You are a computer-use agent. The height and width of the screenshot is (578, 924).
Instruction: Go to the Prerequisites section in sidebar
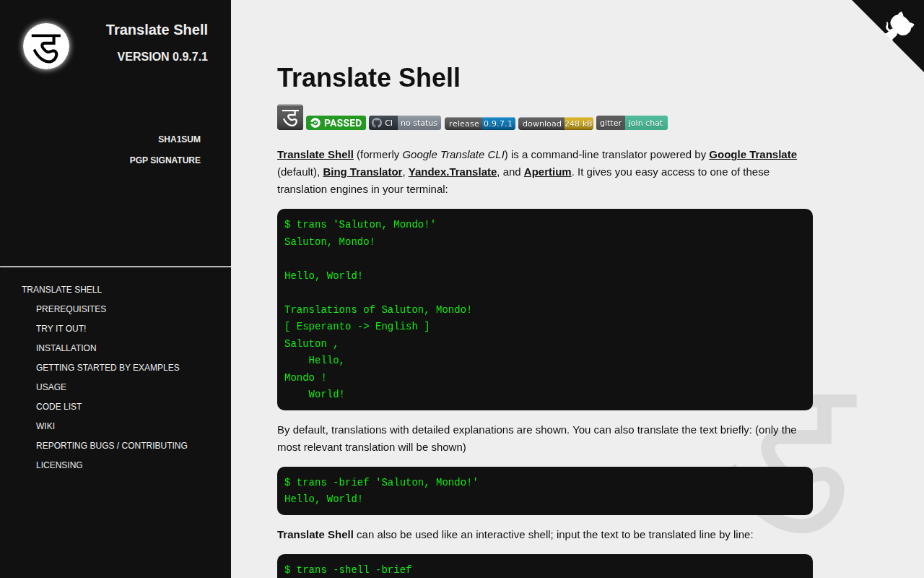tap(71, 309)
